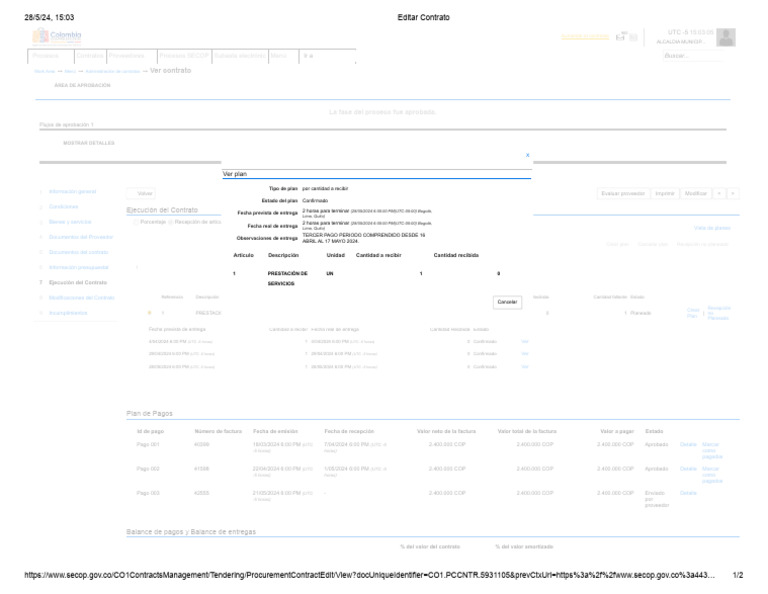Expand MOSTRAR DETALLES
The height and width of the screenshot is (594, 768).
coord(89,143)
